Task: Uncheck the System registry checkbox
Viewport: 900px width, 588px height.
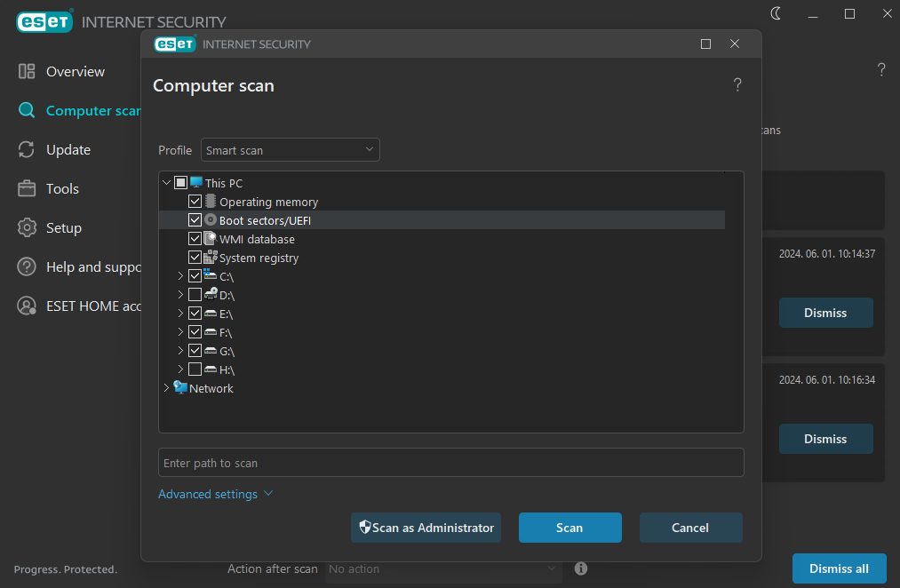Action: pos(195,257)
